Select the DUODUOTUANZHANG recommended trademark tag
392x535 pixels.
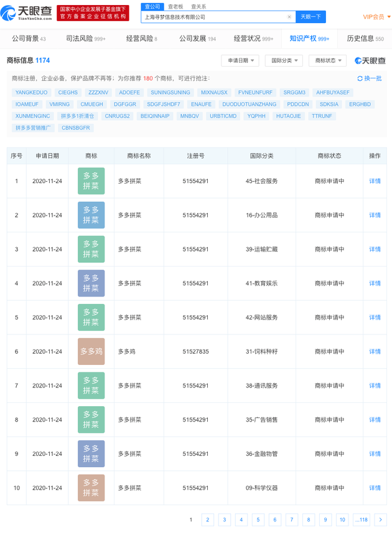pyautogui.click(x=249, y=105)
